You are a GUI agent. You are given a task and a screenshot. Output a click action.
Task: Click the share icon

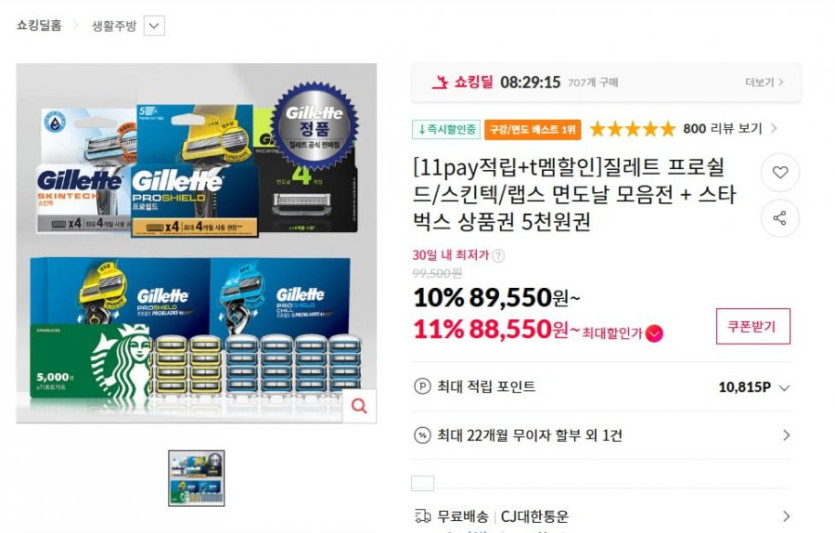(780, 218)
